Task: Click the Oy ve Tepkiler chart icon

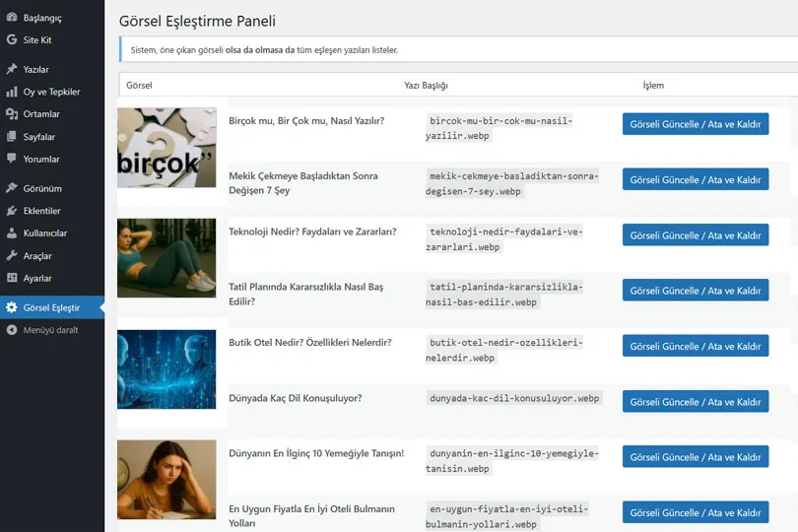Action: (12, 92)
